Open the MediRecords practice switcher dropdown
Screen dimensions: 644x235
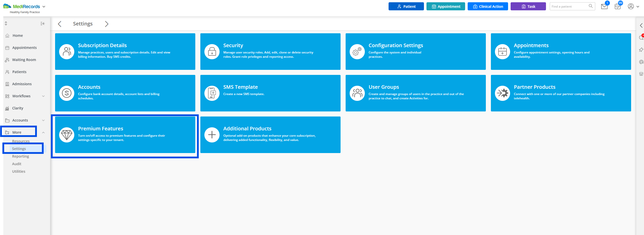tap(44, 7)
